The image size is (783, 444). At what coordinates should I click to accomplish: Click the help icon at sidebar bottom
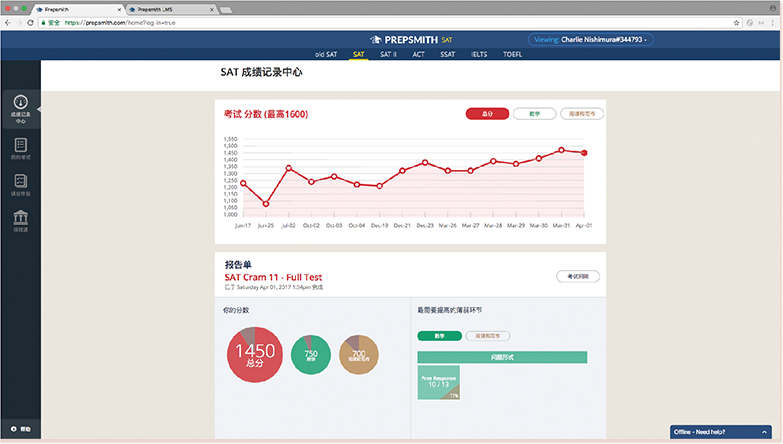coord(14,429)
